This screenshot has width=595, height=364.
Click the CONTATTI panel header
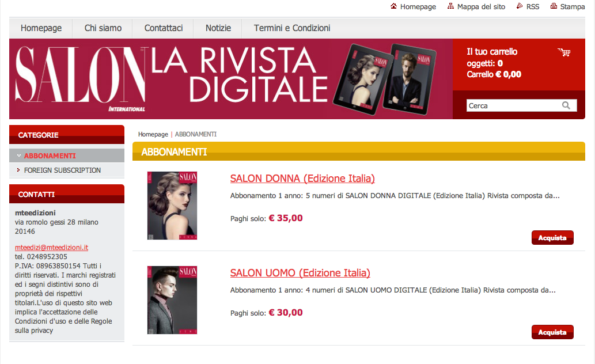pos(67,194)
